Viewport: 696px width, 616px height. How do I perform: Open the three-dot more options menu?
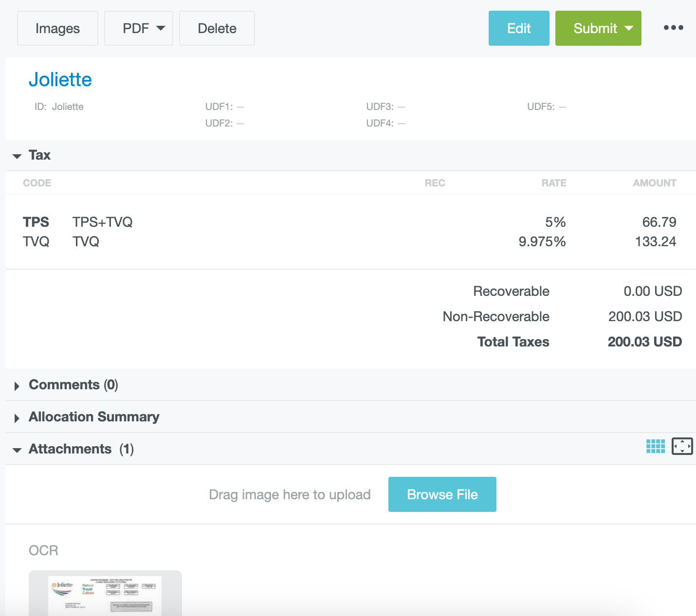pos(674,28)
